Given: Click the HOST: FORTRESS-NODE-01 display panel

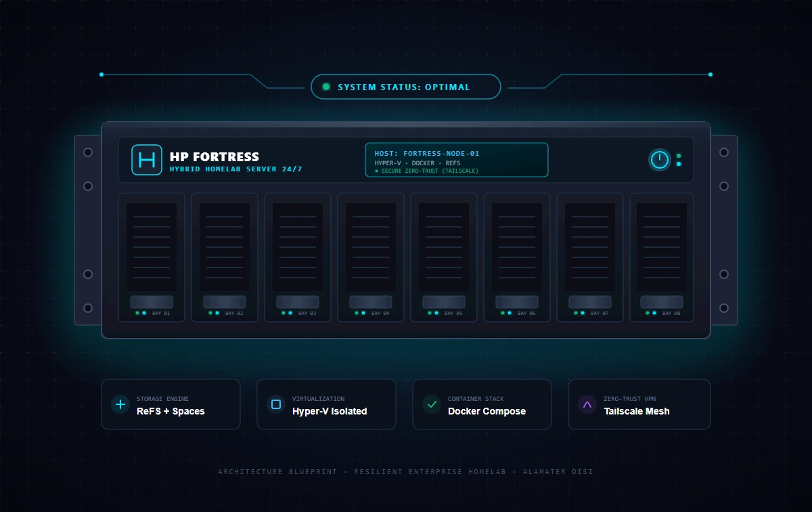Looking at the screenshot, I should [x=457, y=160].
